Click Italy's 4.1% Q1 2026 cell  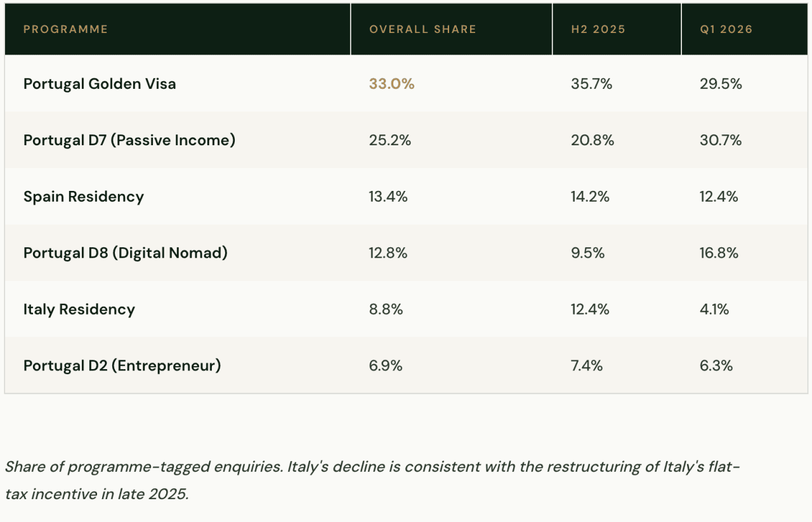click(714, 310)
